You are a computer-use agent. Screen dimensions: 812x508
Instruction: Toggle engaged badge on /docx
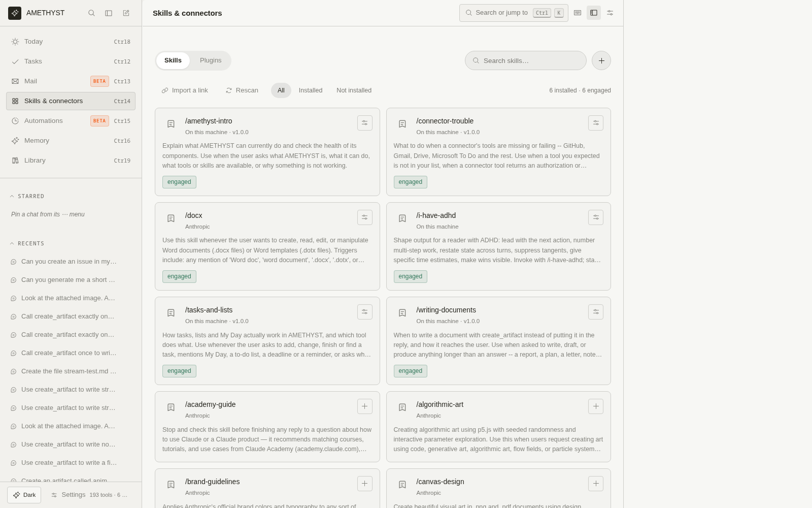[x=179, y=276]
